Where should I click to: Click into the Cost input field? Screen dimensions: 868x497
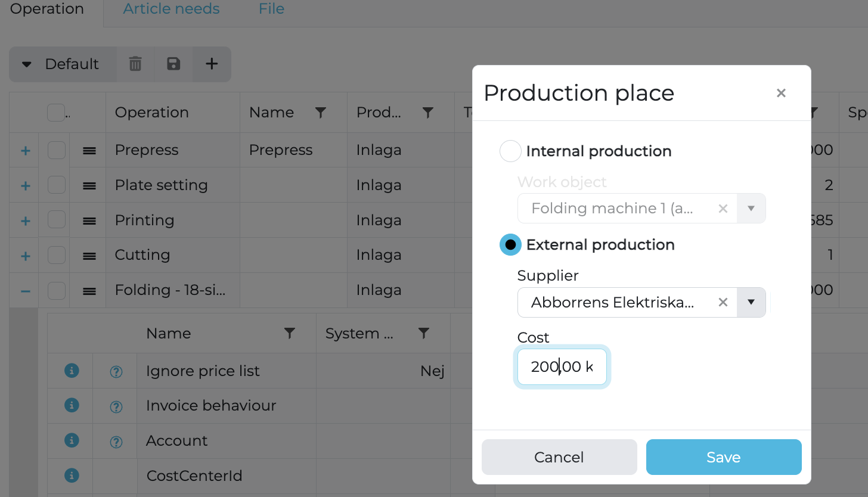561,366
